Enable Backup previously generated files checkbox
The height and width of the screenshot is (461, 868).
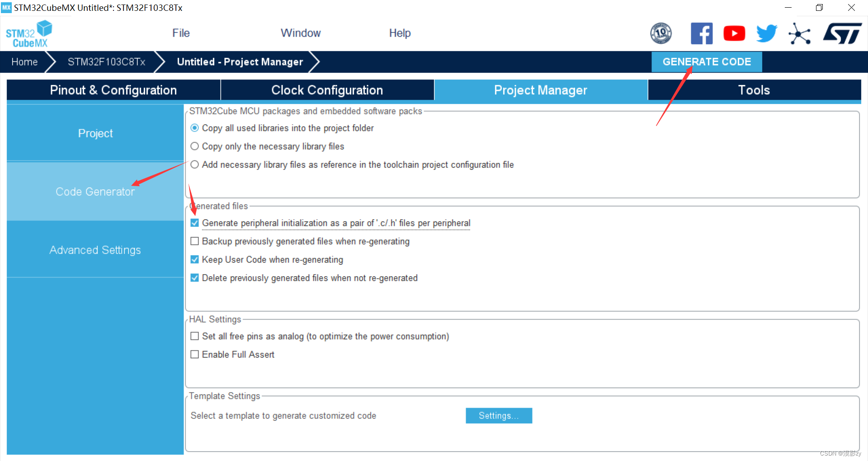pos(195,241)
